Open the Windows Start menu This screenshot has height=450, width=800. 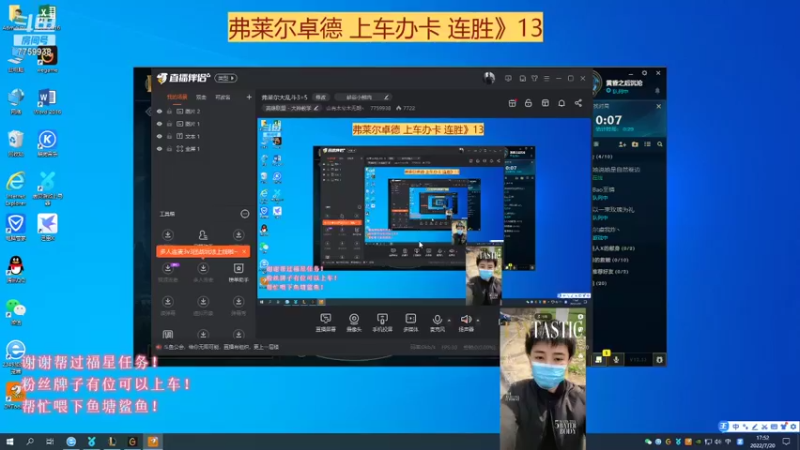10,441
